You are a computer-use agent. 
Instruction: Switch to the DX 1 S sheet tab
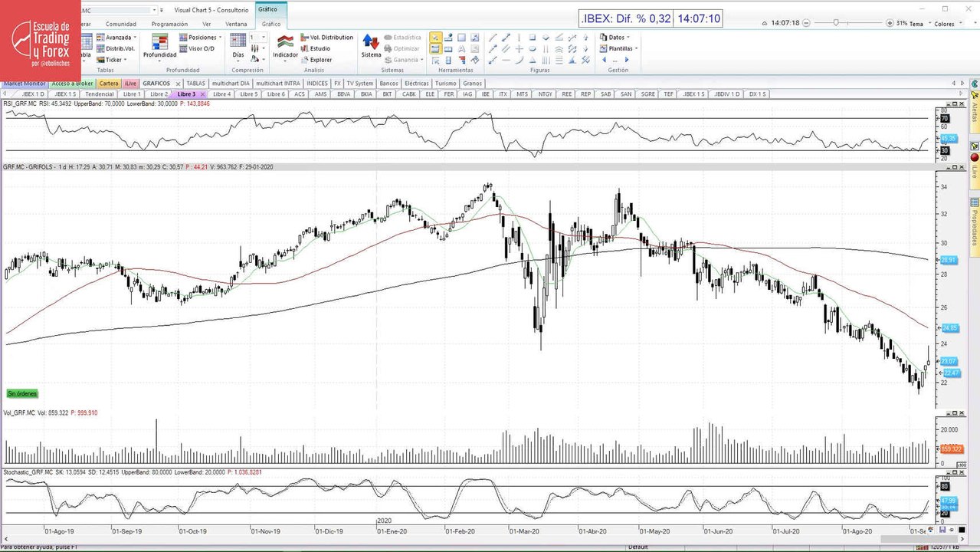pyautogui.click(x=757, y=94)
